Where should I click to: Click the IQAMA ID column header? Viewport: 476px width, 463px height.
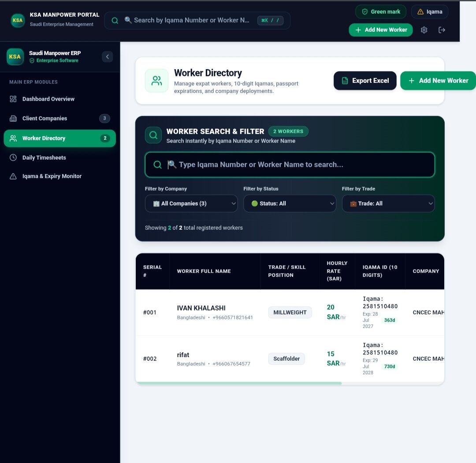380,271
